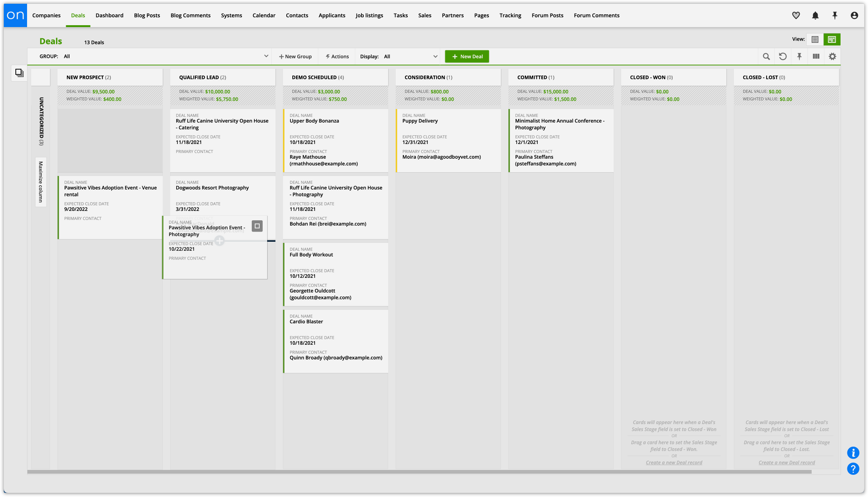Viewport: 868px width, 497px height.
Task: Open the Dashboard tab
Action: tap(109, 15)
